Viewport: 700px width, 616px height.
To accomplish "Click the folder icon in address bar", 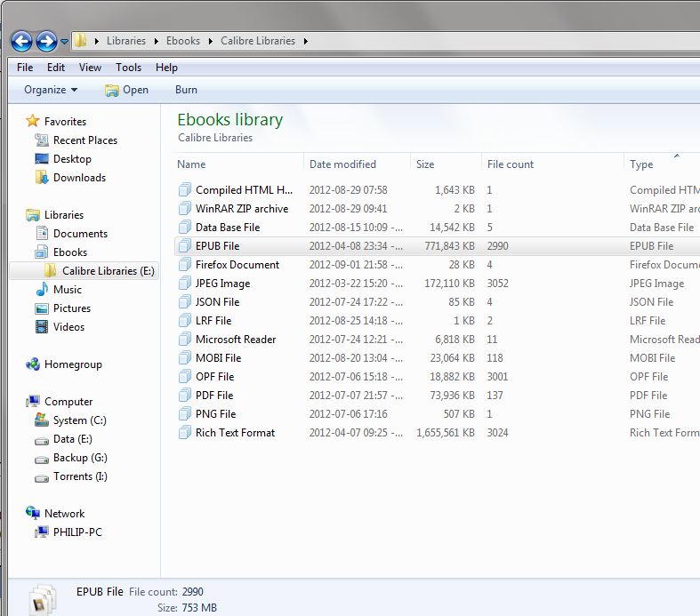I will pyautogui.click(x=80, y=41).
